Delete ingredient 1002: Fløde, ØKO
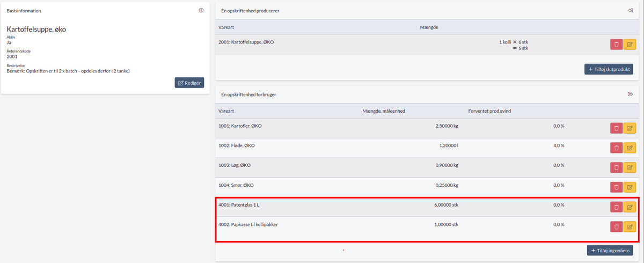644x263 pixels. pyautogui.click(x=616, y=148)
